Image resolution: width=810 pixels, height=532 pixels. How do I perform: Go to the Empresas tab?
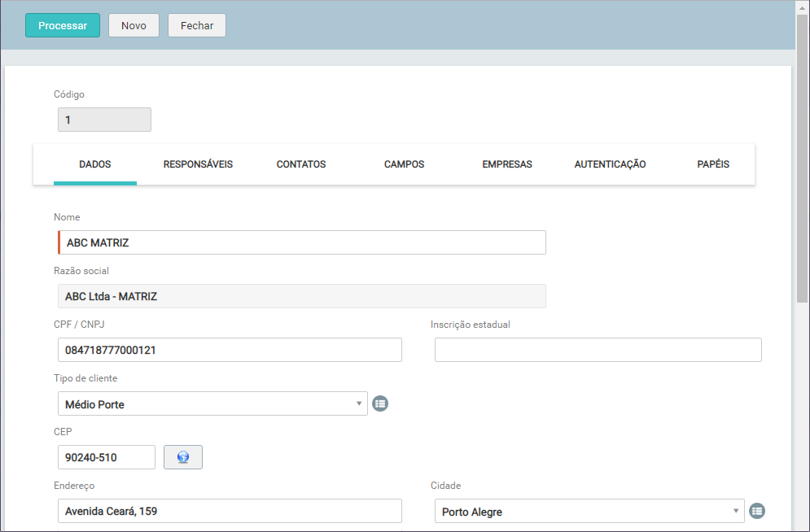point(506,164)
